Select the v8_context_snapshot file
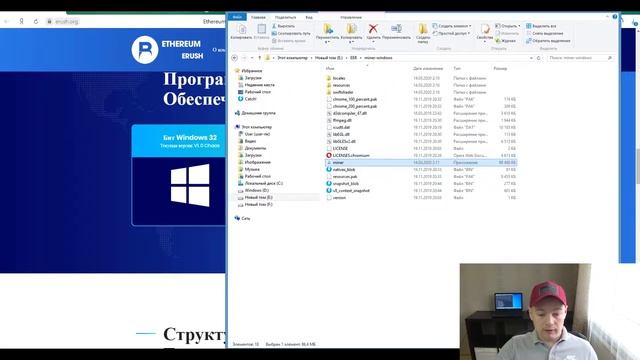 pos(351,191)
